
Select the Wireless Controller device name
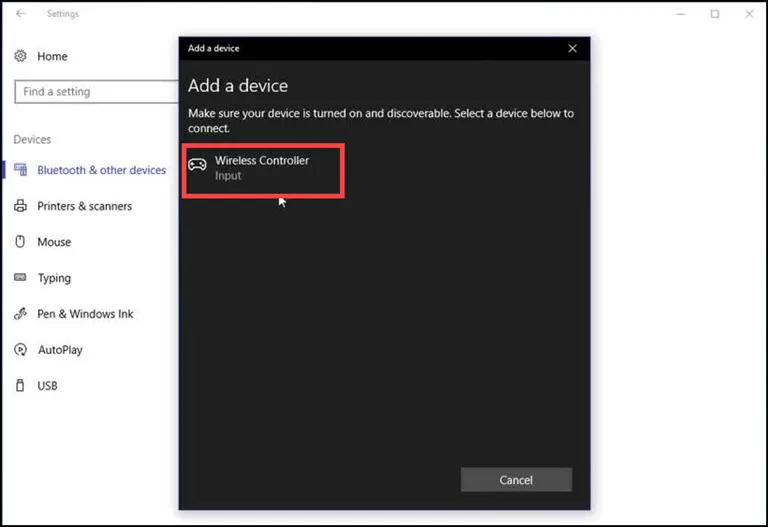[x=262, y=160]
